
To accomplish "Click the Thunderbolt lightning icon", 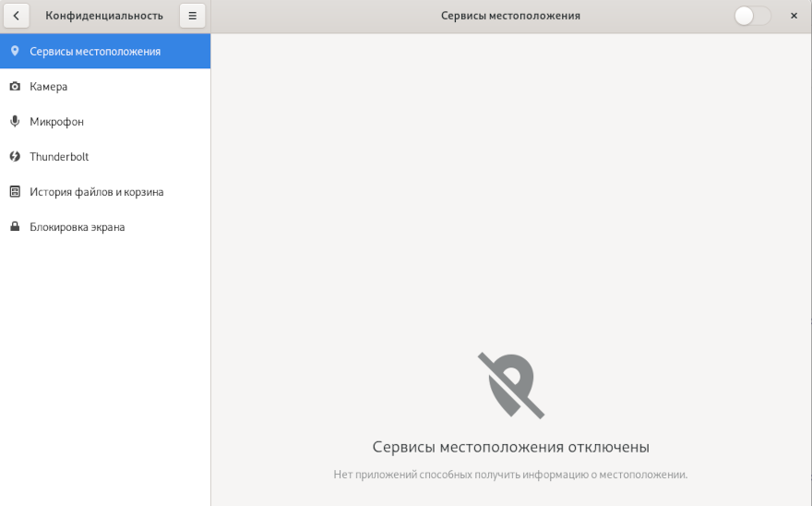I will [x=15, y=157].
